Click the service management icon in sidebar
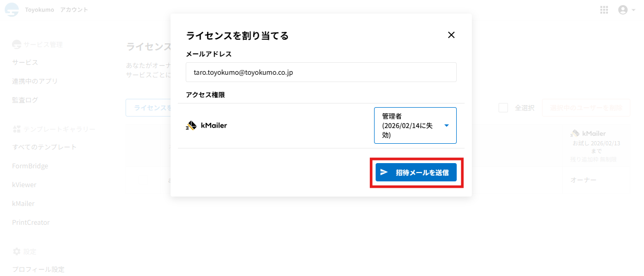The height and width of the screenshot is (276, 644). 16,44
